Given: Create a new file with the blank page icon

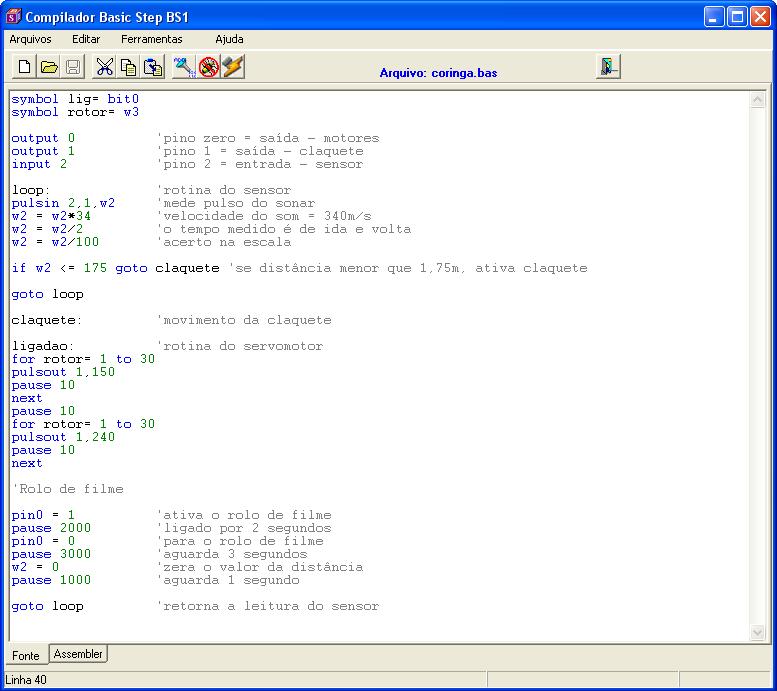Looking at the screenshot, I should [24, 66].
